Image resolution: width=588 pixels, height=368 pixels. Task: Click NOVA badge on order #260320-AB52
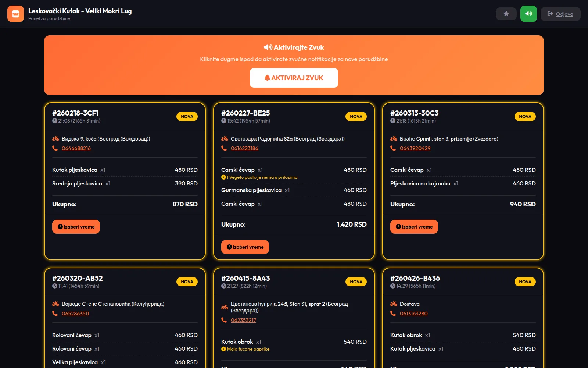(187, 282)
